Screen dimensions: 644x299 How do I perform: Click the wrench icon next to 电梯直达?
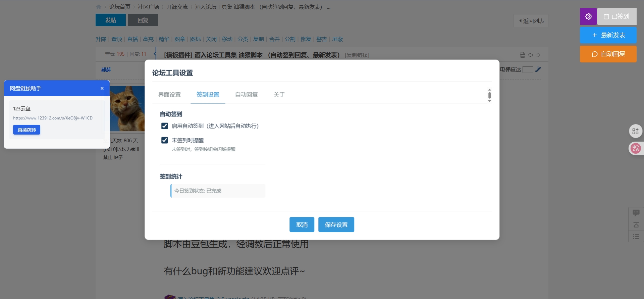(x=538, y=69)
